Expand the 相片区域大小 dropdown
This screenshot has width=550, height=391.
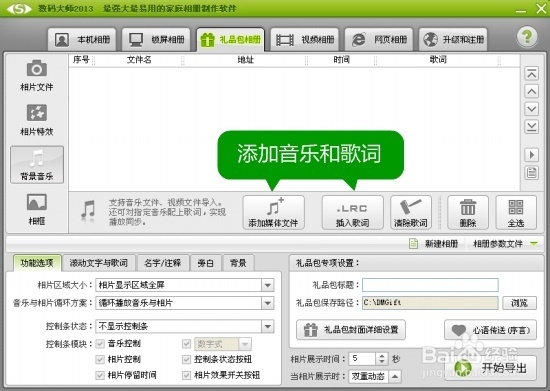(x=268, y=285)
